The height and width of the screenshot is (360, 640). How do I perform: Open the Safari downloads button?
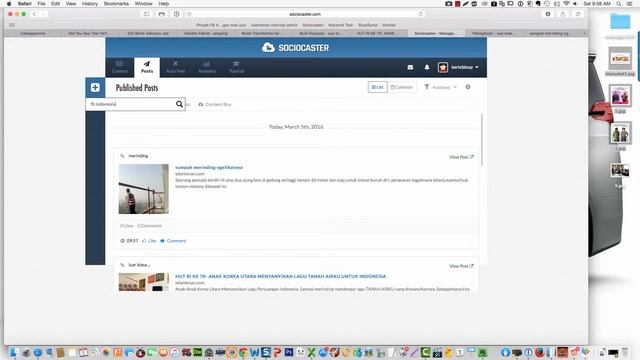[x=548, y=14]
